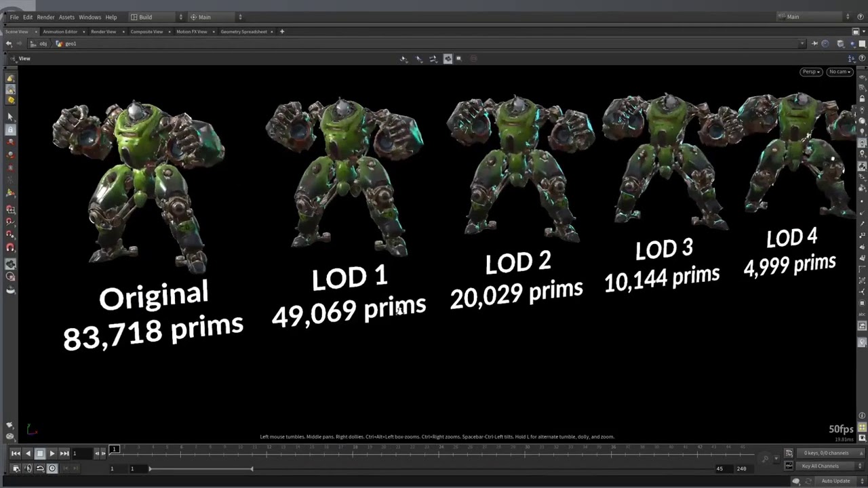
Task: Click the set keyframe key icon
Action: [x=766, y=460]
